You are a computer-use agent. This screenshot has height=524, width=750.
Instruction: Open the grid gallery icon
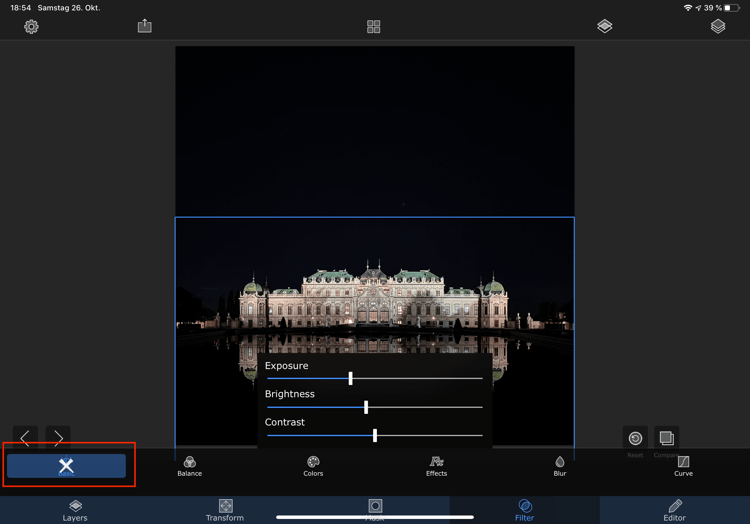pyautogui.click(x=374, y=26)
